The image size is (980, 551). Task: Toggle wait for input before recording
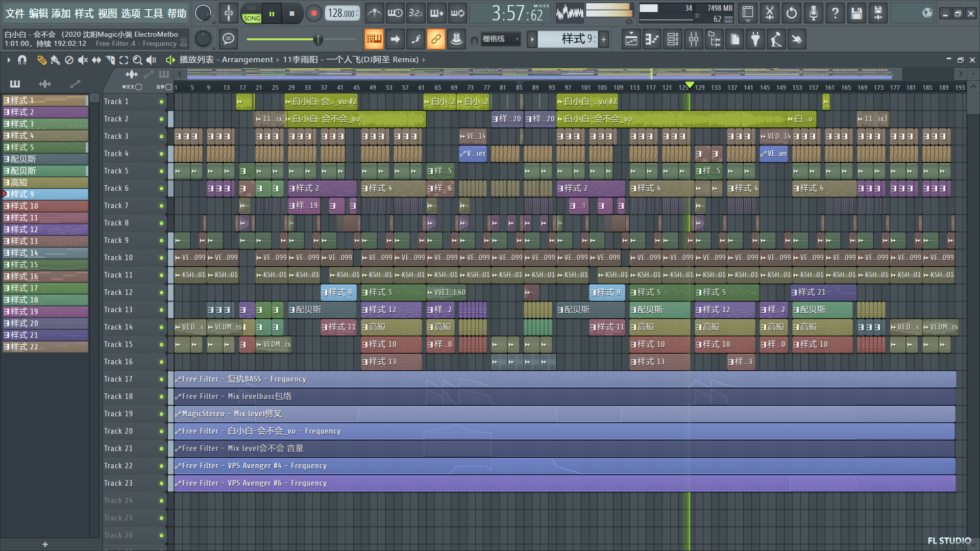pyautogui.click(x=395, y=13)
